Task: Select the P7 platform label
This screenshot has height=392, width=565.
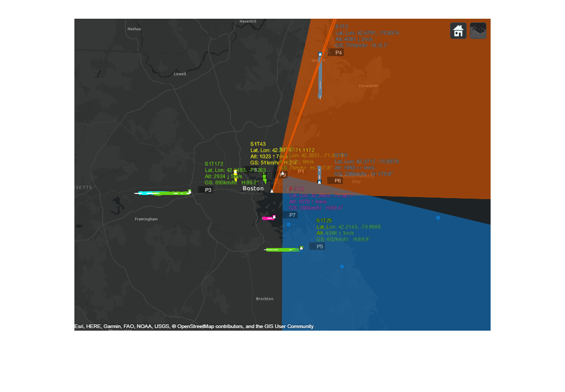Action: (x=291, y=214)
